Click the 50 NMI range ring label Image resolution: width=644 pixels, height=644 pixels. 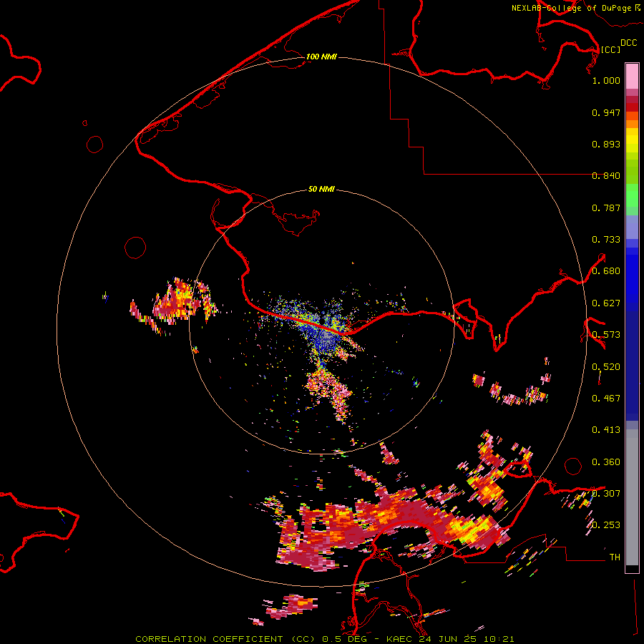pos(321,189)
